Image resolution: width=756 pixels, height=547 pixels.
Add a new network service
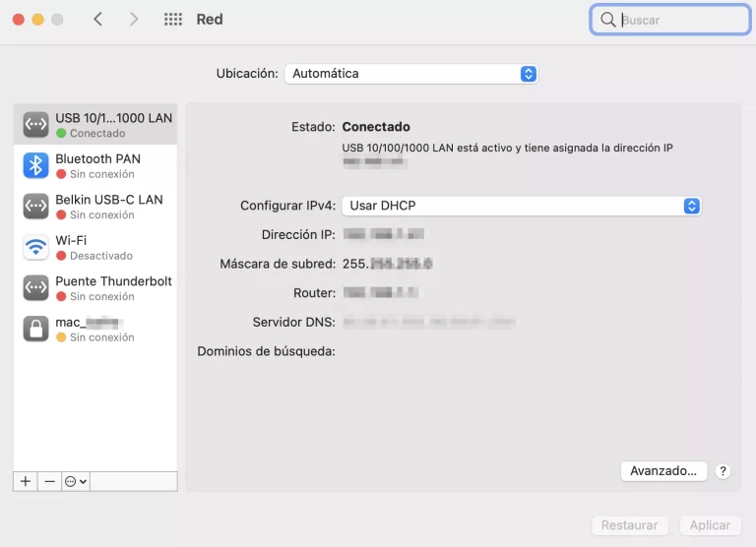(26, 481)
